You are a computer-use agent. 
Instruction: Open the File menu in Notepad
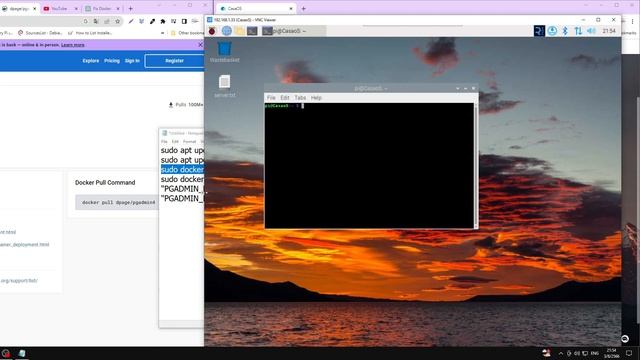164,142
